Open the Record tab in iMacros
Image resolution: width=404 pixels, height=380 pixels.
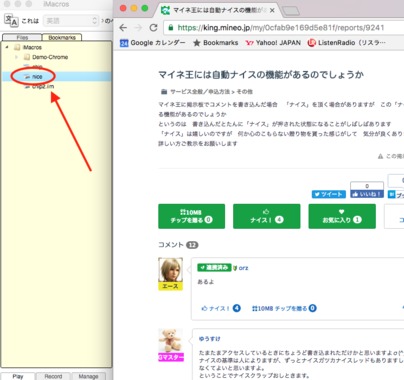tap(53, 376)
